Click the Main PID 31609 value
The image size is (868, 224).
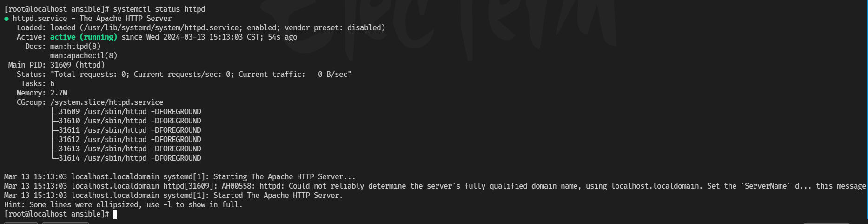pyautogui.click(x=60, y=65)
